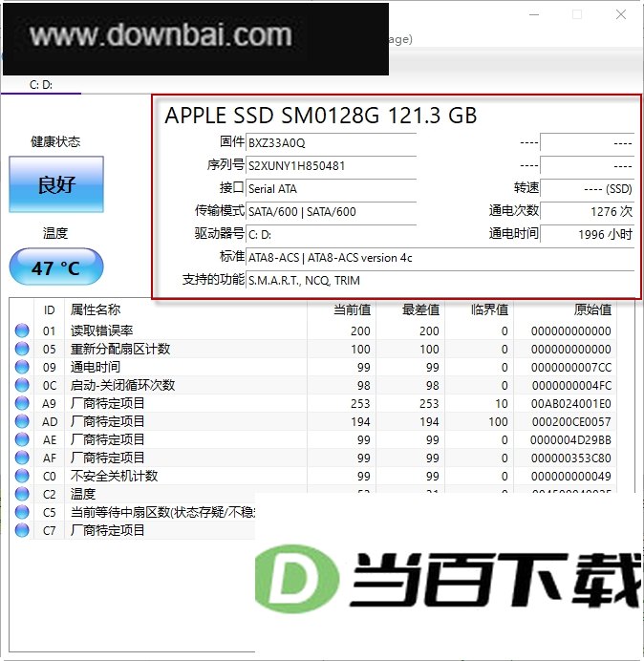Click the status orb for 05 重新分配扇区计数

(x=22, y=349)
